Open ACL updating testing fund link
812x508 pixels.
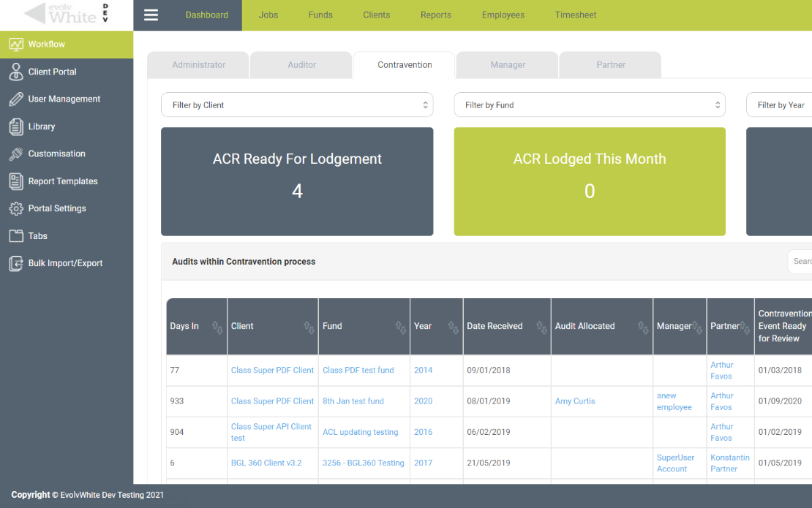coord(361,433)
